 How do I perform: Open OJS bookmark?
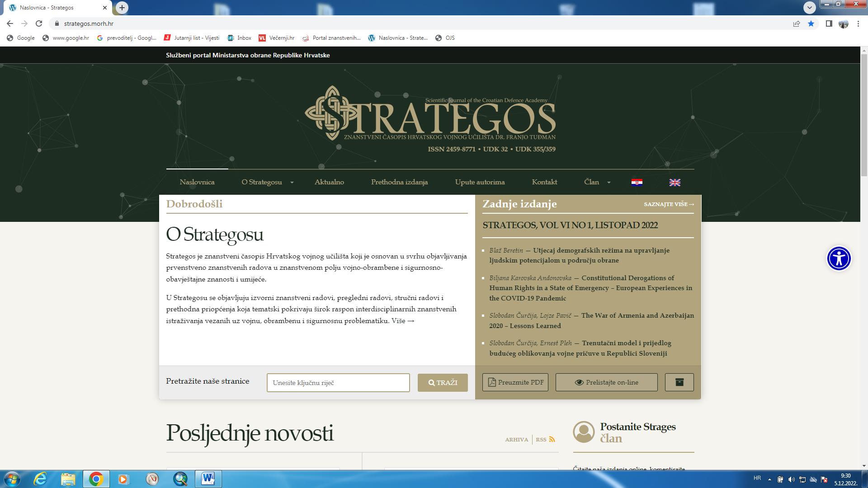point(445,38)
